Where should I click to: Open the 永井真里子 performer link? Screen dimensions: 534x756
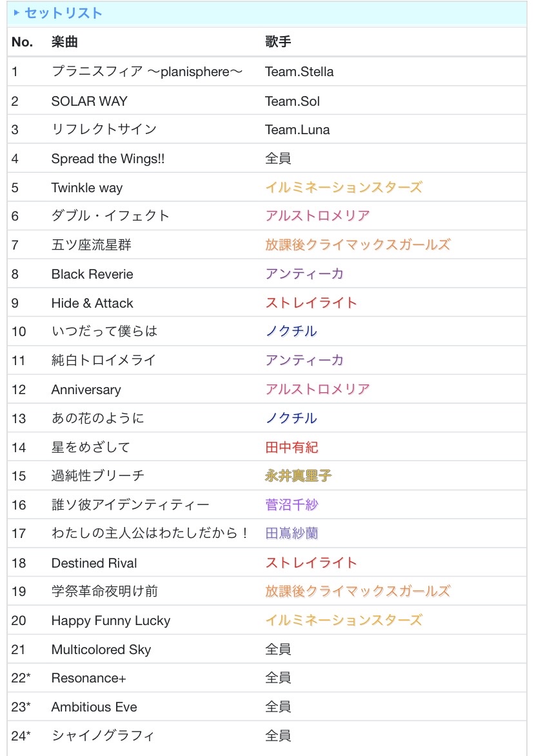point(298,475)
